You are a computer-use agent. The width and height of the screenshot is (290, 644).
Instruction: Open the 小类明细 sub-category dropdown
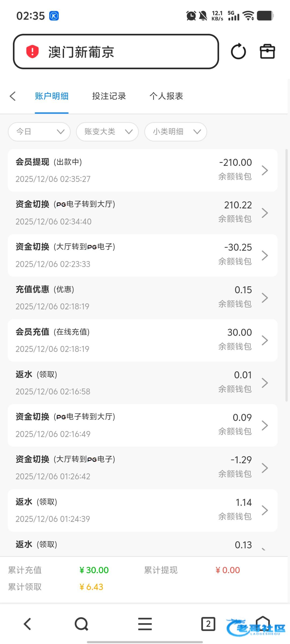176,131
